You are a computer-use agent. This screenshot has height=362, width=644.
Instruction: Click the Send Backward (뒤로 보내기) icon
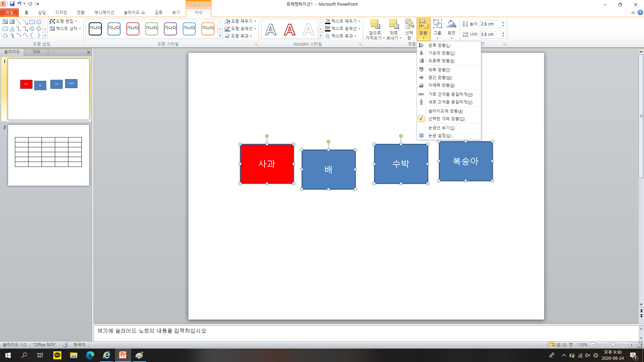393,24
